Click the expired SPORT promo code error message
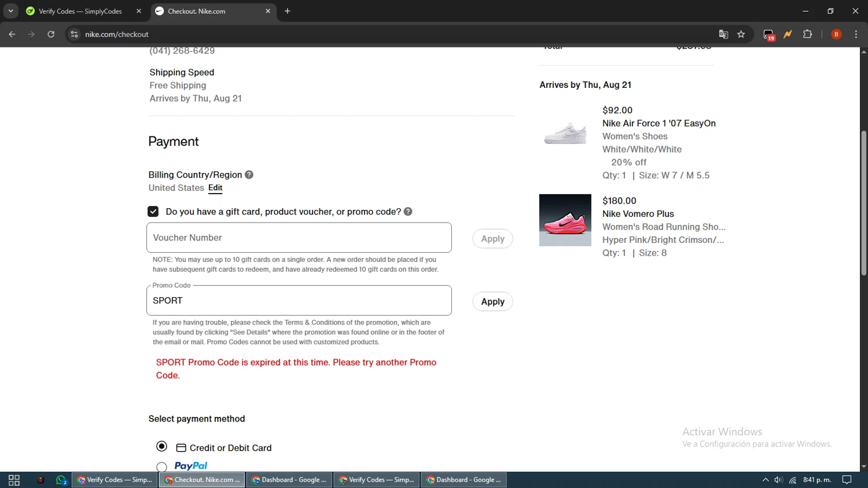The image size is (868, 488). 296,369
